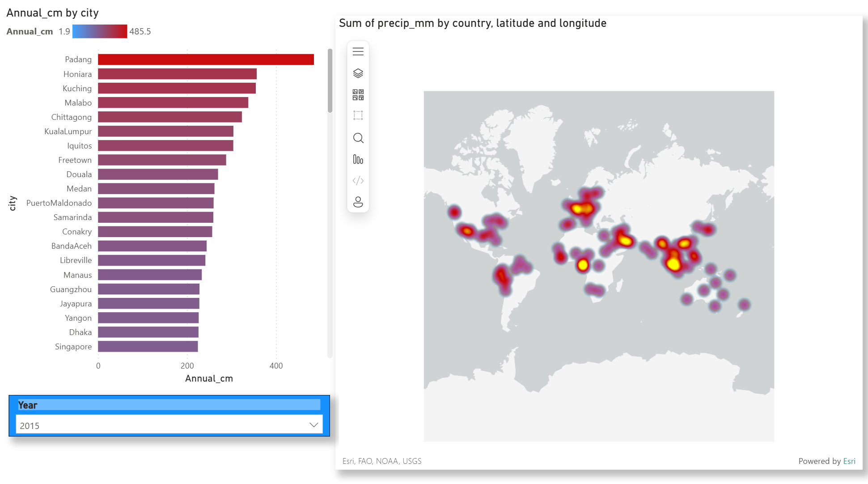Viewport: 868px width, 484px height.
Task: Click the x-axis title Annual_cm below chart
Action: pyautogui.click(x=209, y=378)
